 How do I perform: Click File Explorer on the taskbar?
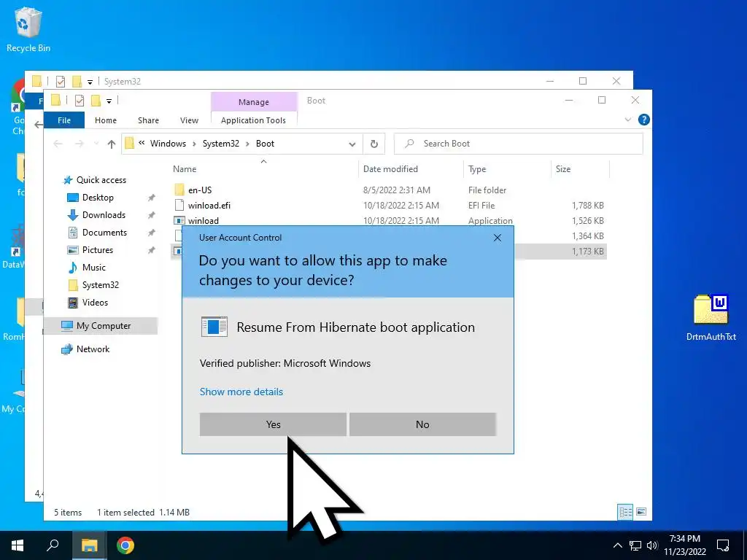(x=89, y=545)
